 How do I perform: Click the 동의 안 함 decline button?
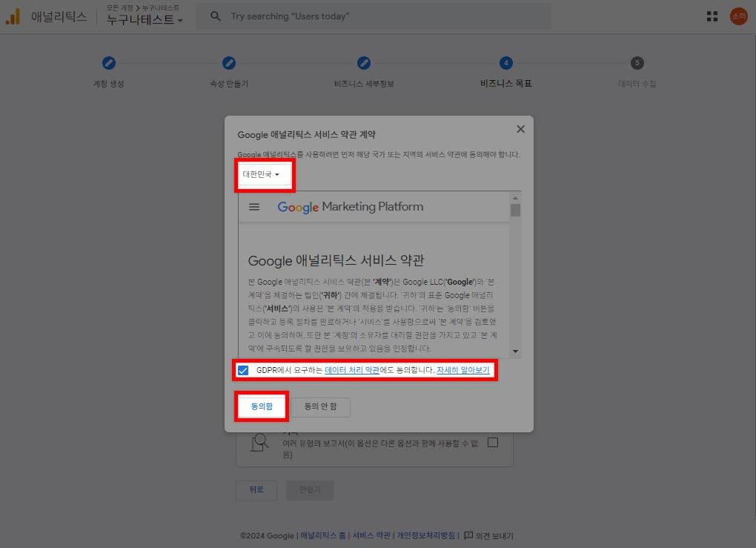click(x=321, y=406)
